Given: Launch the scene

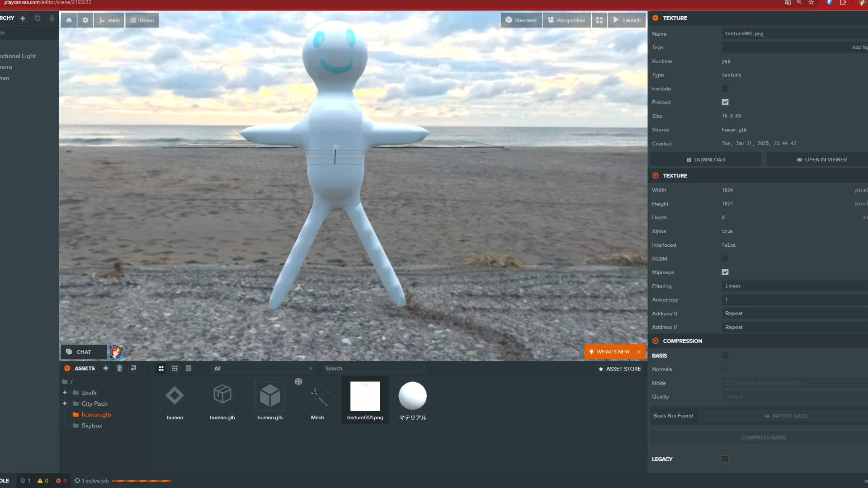Looking at the screenshot, I should pyautogui.click(x=627, y=20).
